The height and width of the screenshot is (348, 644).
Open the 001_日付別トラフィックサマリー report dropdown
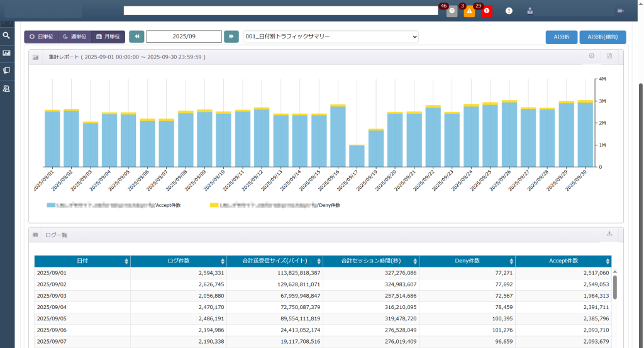click(x=331, y=36)
